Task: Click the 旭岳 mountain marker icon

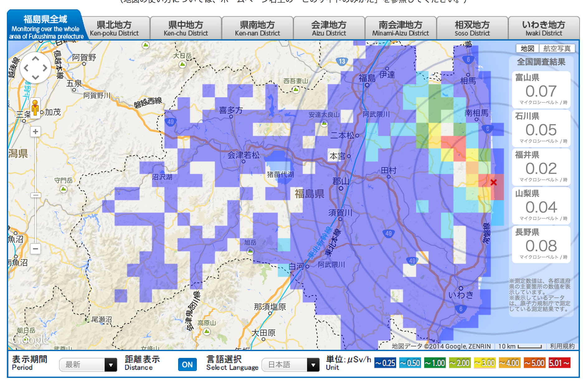Action: tap(250, 251)
